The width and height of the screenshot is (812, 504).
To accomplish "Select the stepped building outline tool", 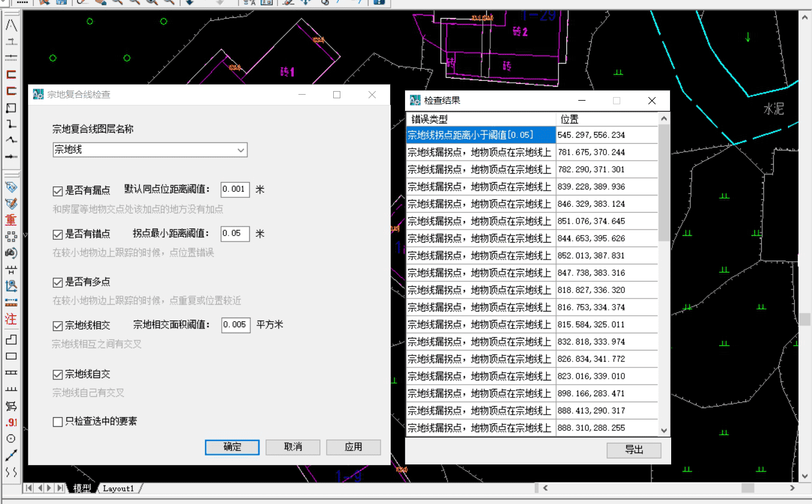I will [11, 340].
